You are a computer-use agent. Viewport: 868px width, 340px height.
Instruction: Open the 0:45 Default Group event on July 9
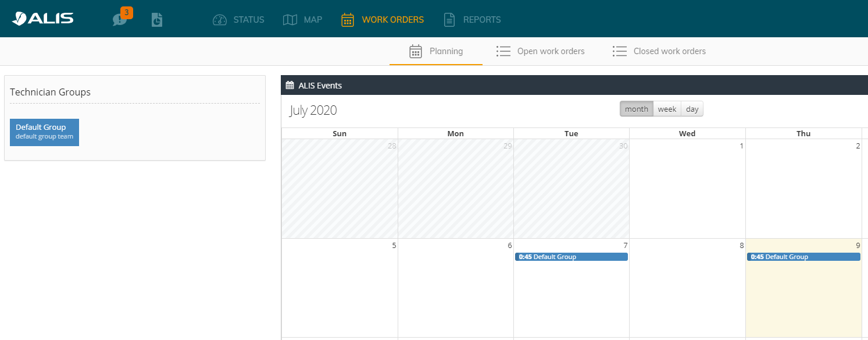803,257
